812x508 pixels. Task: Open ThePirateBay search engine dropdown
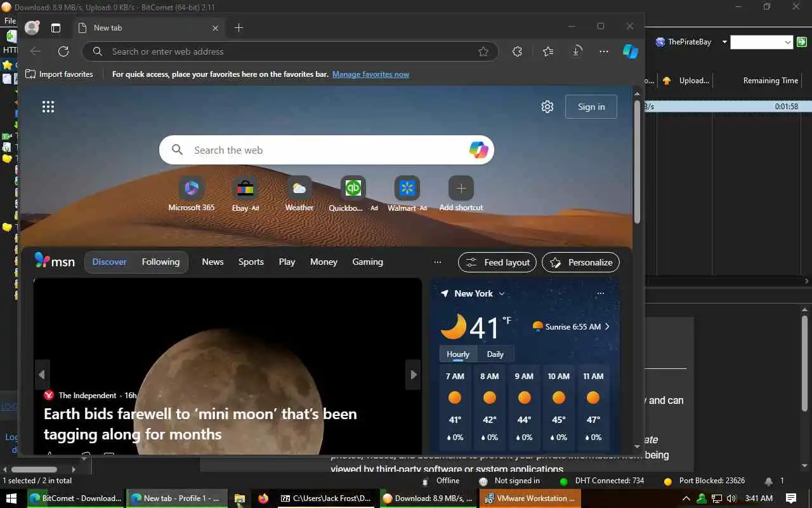click(x=724, y=42)
